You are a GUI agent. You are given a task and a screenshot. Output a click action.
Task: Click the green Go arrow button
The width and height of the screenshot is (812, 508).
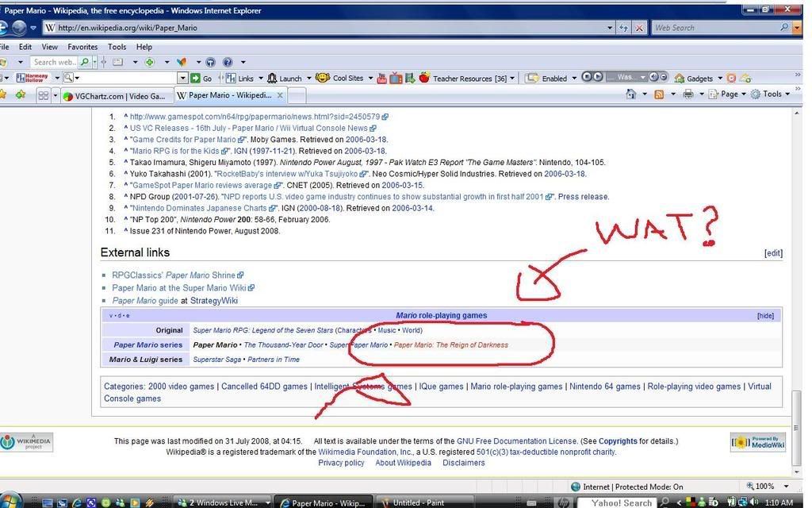click(x=183, y=78)
